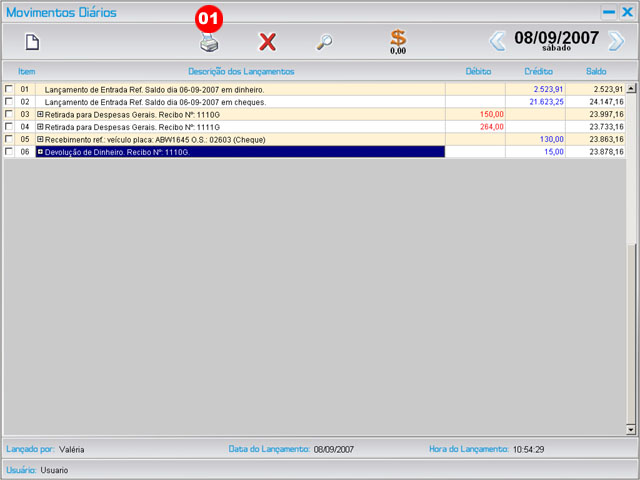Minimize the Movimentos Diários window
Viewport: 640px width, 480px height.
pos(608,12)
